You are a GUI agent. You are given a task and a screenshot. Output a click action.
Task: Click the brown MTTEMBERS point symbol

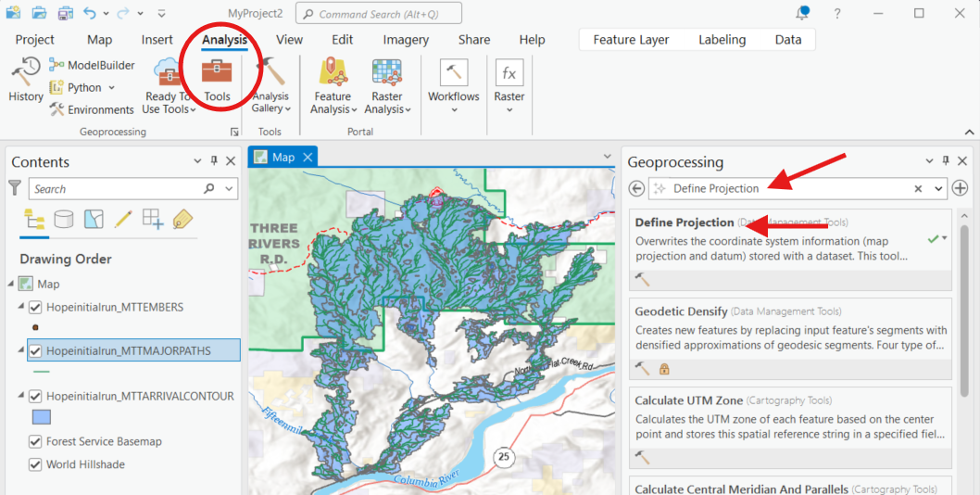point(35,326)
